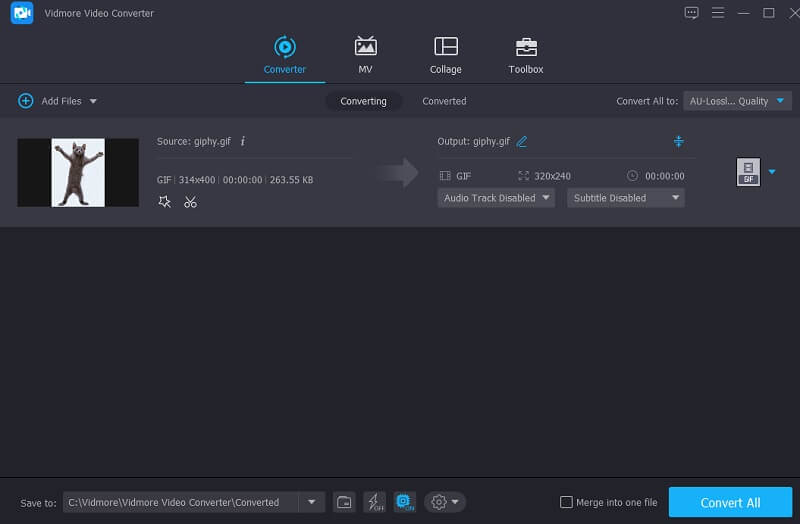Open the Convert All to format dropdown
The image size is (800, 524).
[x=737, y=101]
